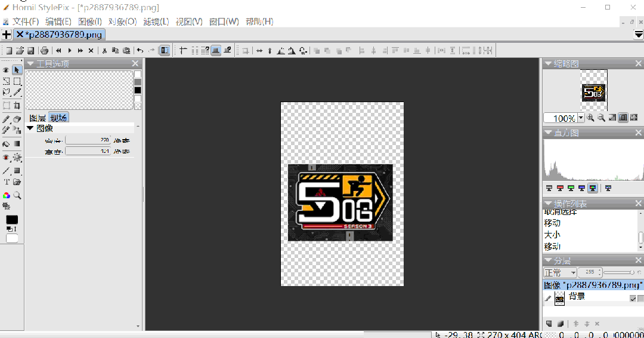The height and width of the screenshot is (338, 644).
Task: Switch to the 图层 tab
Action: click(38, 118)
